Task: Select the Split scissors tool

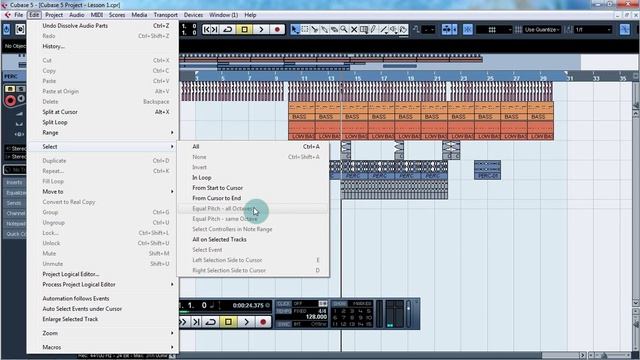Action: pos(315,29)
